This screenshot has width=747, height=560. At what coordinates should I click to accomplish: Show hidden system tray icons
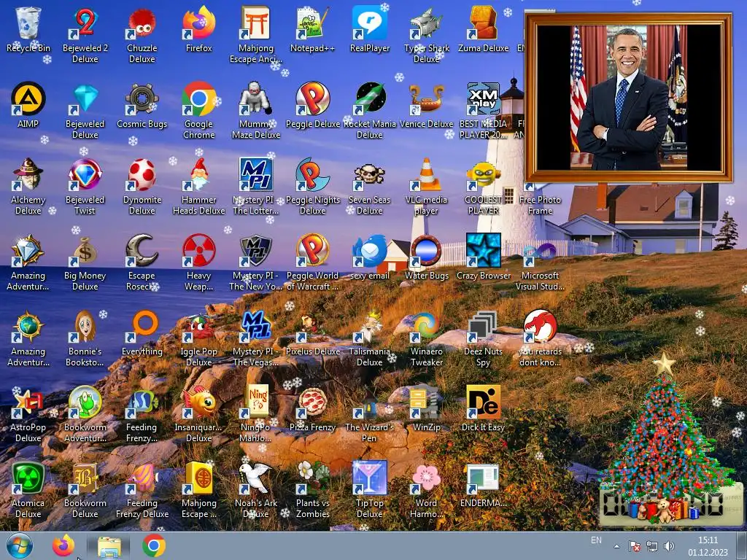click(x=616, y=546)
